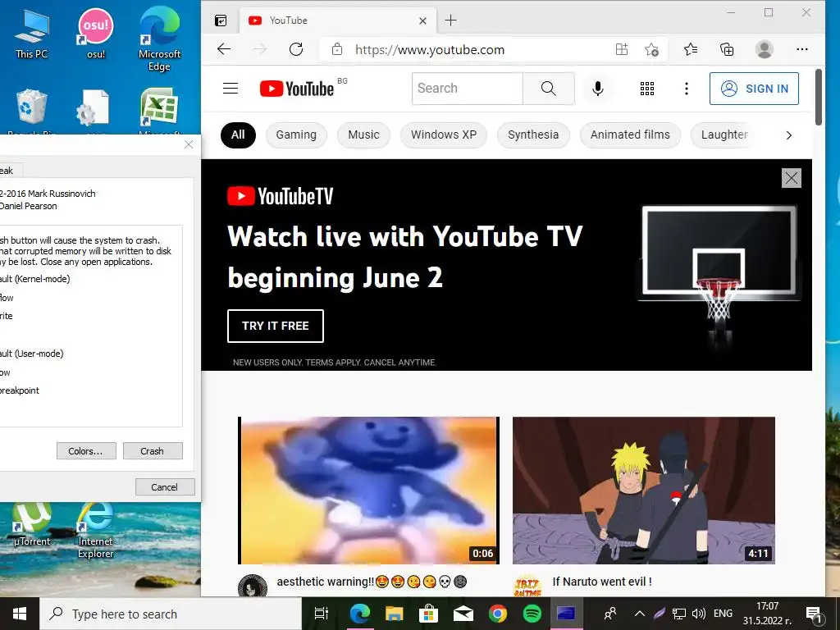Add this page to favorites star
The width and height of the screenshot is (840, 630).
click(x=651, y=49)
